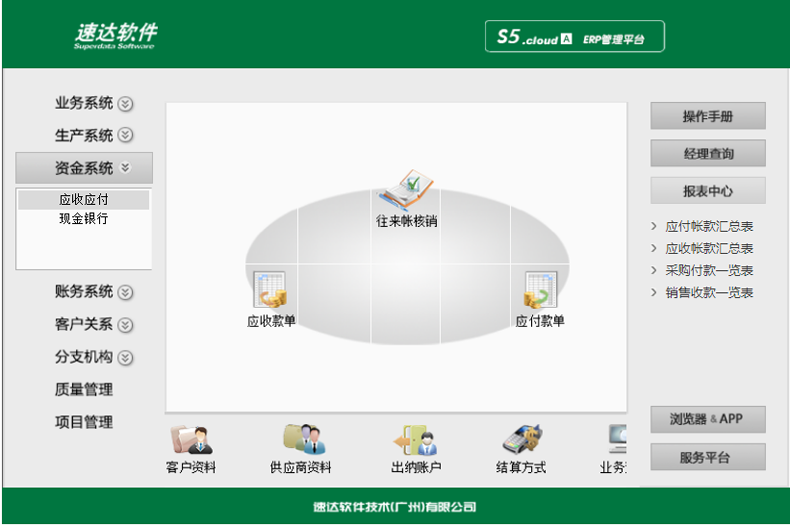Click the 操作手册 button
The width and height of the screenshot is (790, 527).
pyautogui.click(x=708, y=116)
